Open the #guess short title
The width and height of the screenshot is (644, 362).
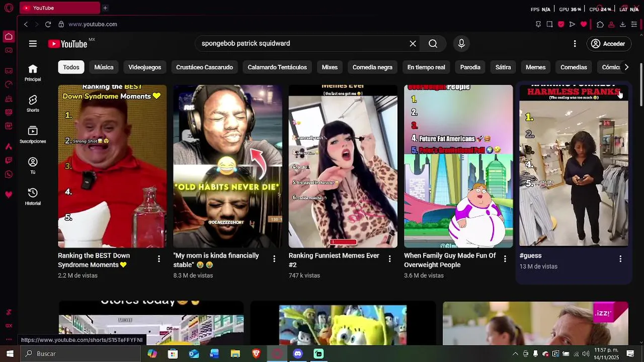click(x=530, y=255)
